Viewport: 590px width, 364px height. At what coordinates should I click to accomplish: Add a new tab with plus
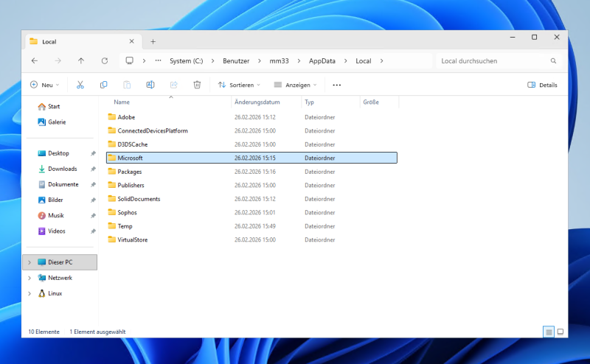[x=153, y=41]
